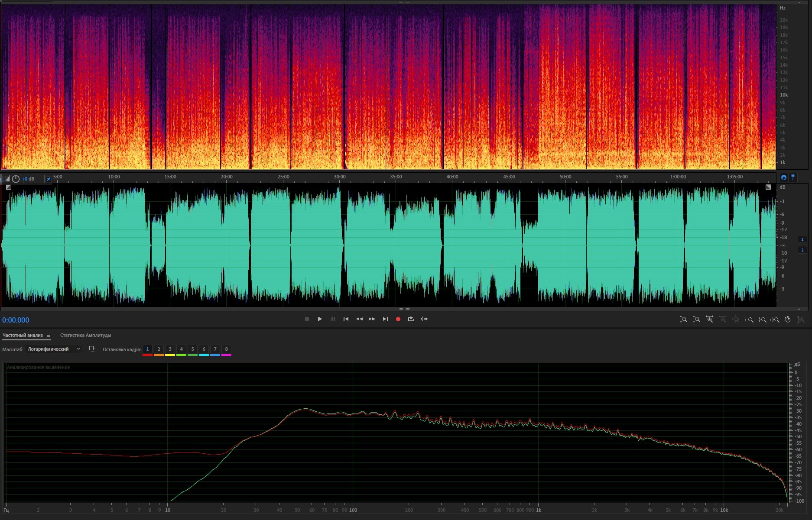Zoom in at selection in point
Screen dimensions: 812x520
749,320
